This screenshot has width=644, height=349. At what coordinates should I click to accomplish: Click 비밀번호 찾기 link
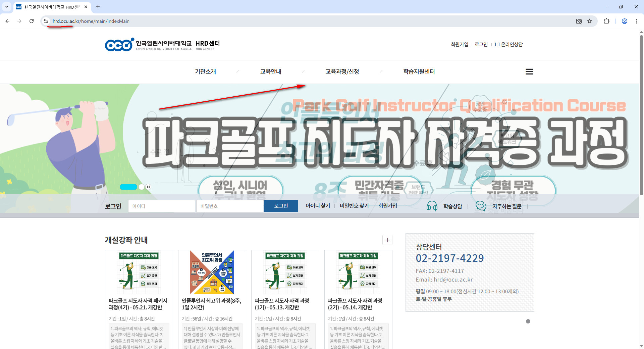(x=354, y=206)
